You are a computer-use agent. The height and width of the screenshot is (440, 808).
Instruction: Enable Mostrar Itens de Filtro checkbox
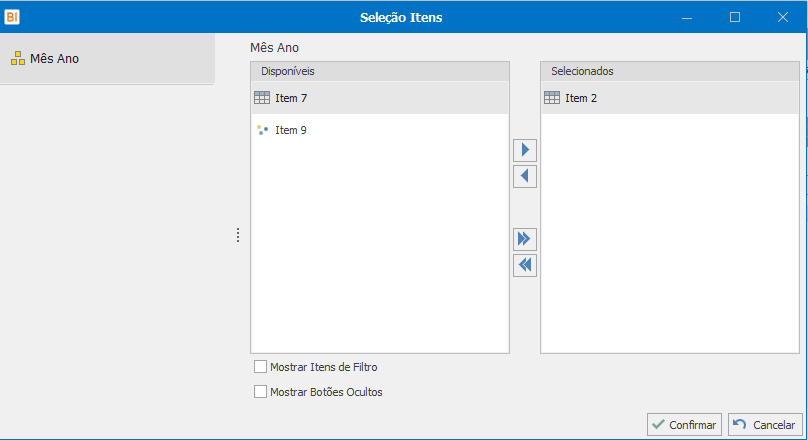tap(261, 367)
